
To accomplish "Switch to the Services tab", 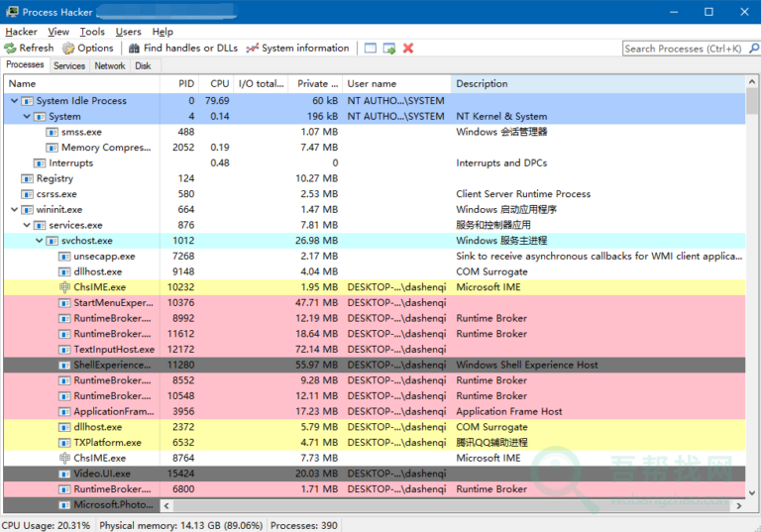I will (68, 65).
